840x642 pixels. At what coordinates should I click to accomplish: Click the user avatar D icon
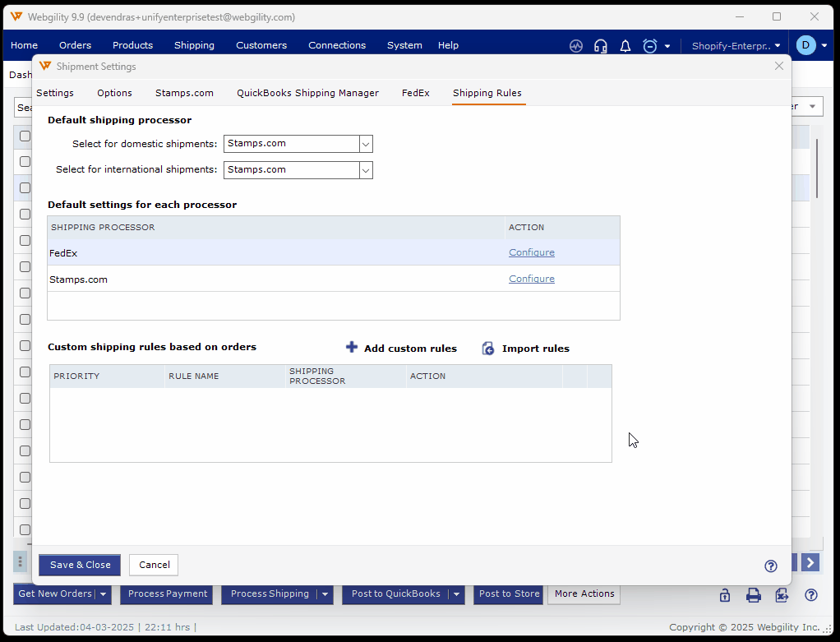coord(805,45)
